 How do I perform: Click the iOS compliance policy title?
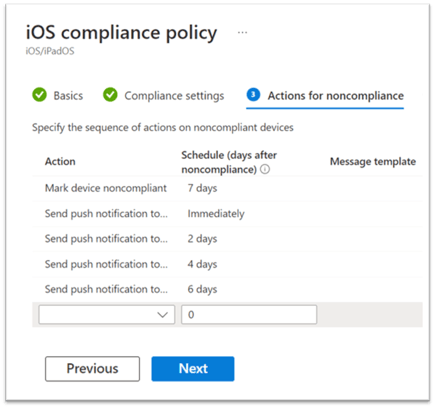(x=122, y=33)
